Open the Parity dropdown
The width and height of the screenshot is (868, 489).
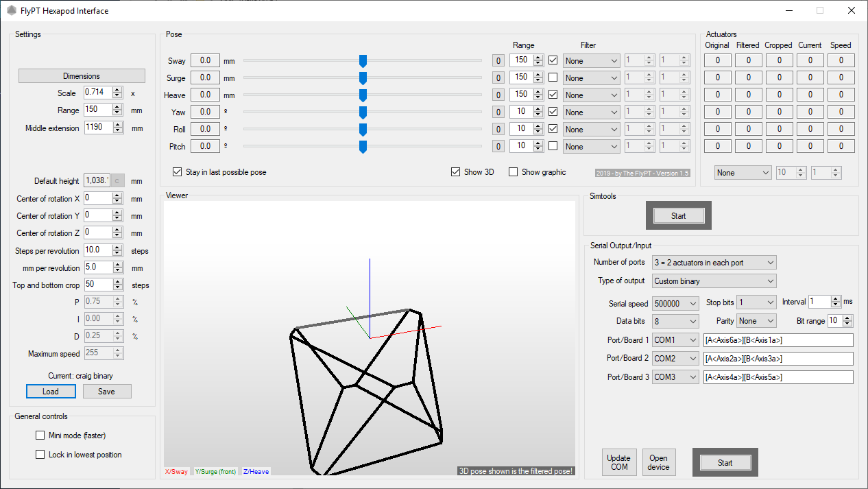[x=757, y=321]
